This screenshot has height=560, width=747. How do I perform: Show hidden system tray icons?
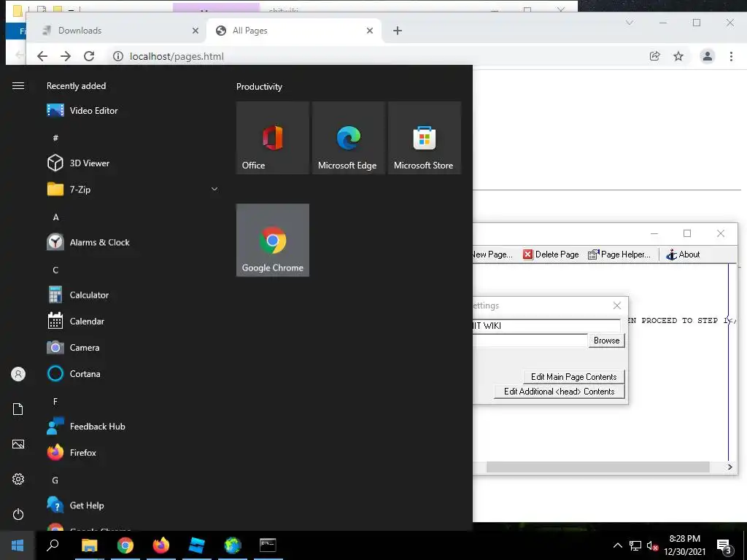pyautogui.click(x=617, y=545)
